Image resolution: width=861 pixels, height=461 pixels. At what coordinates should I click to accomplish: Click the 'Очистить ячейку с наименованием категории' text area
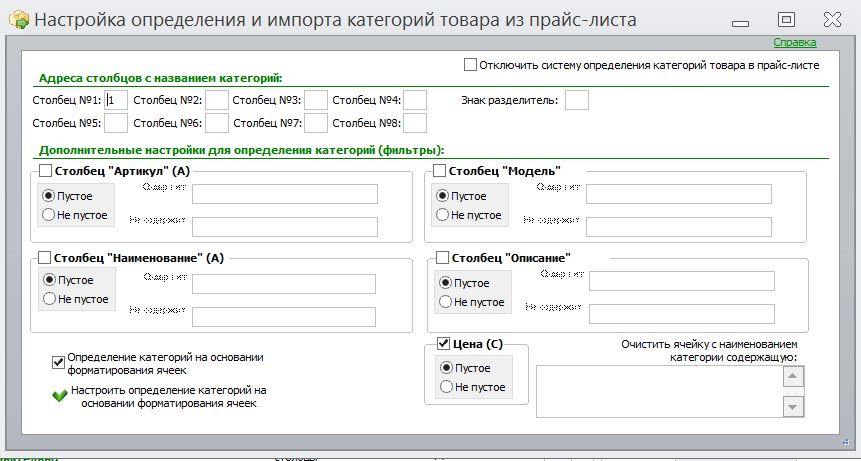click(x=659, y=392)
